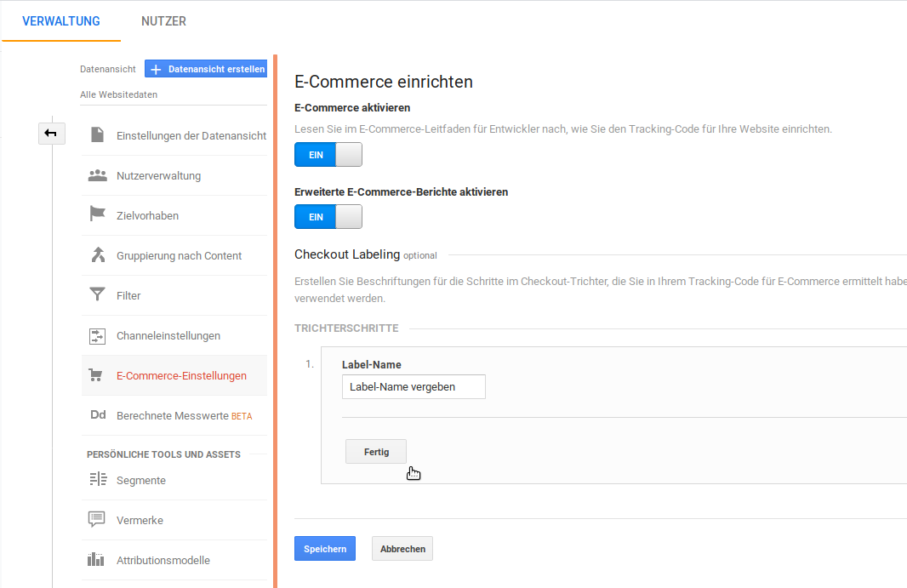Image resolution: width=907 pixels, height=588 pixels.
Task: Switch to the NUTZER tab
Action: pyautogui.click(x=163, y=21)
